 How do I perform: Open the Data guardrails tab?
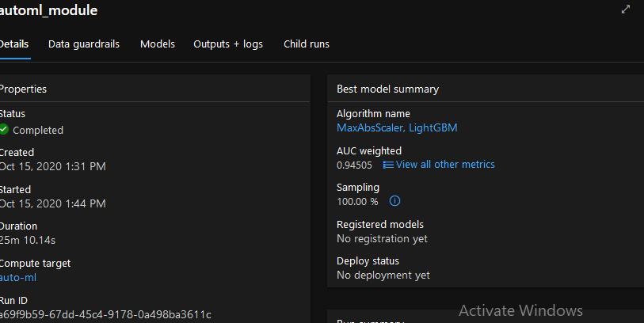pos(84,44)
